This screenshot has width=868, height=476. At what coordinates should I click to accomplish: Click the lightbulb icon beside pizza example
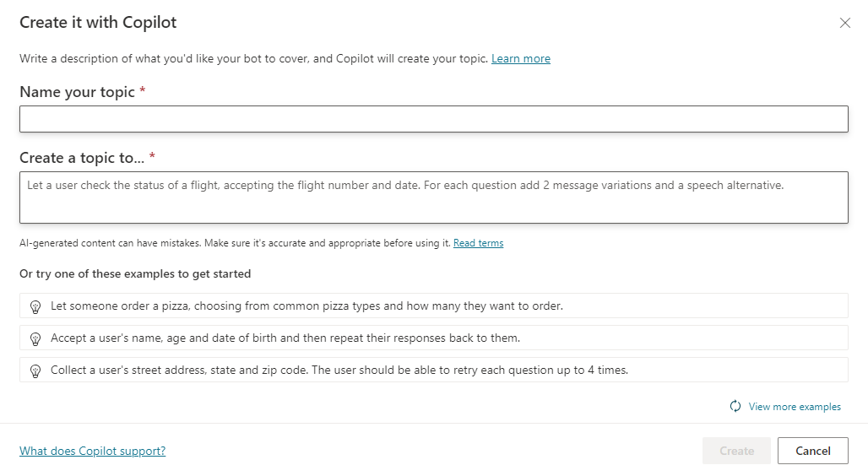tap(35, 306)
